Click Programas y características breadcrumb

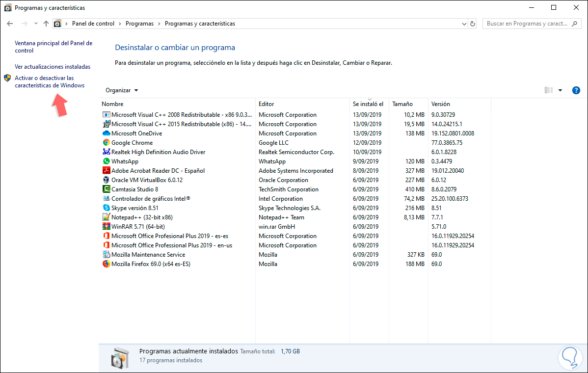200,24
